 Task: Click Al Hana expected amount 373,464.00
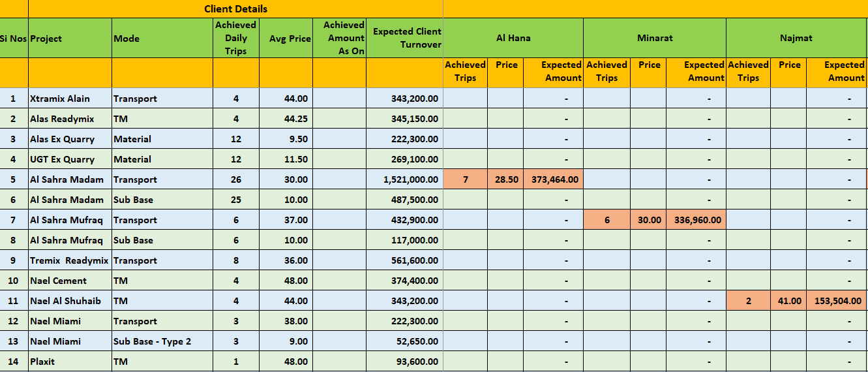coord(553,179)
